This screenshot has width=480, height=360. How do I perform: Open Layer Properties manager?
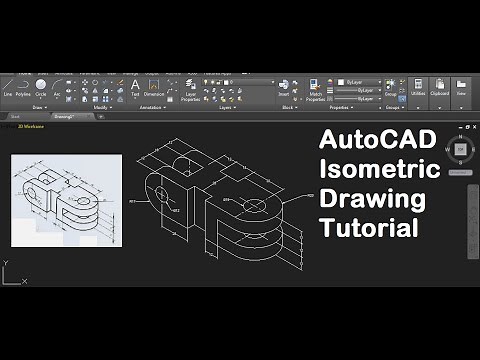click(x=191, y=90)
